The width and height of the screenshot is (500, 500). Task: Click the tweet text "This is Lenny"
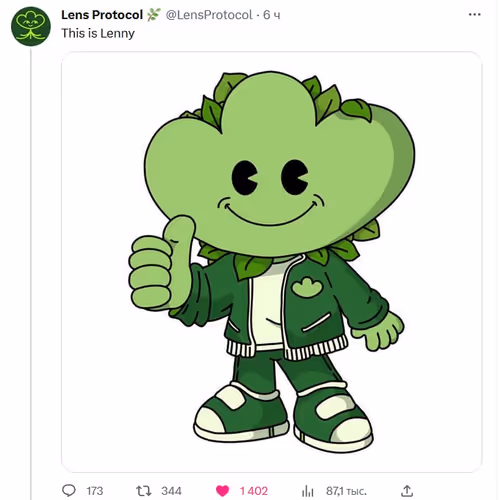point(98,33)
